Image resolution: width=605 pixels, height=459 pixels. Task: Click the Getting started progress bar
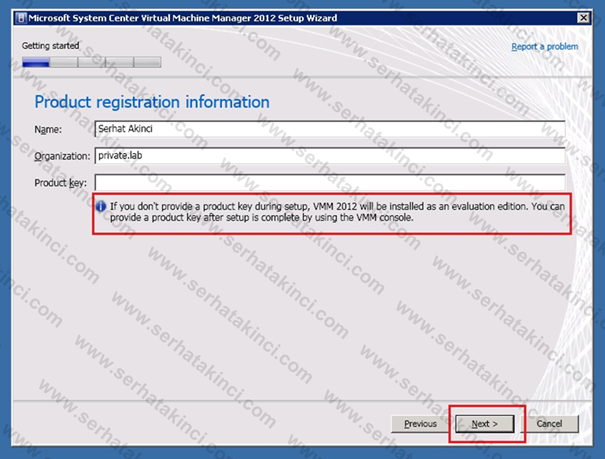pyautogui.click(x=91, y=62)
